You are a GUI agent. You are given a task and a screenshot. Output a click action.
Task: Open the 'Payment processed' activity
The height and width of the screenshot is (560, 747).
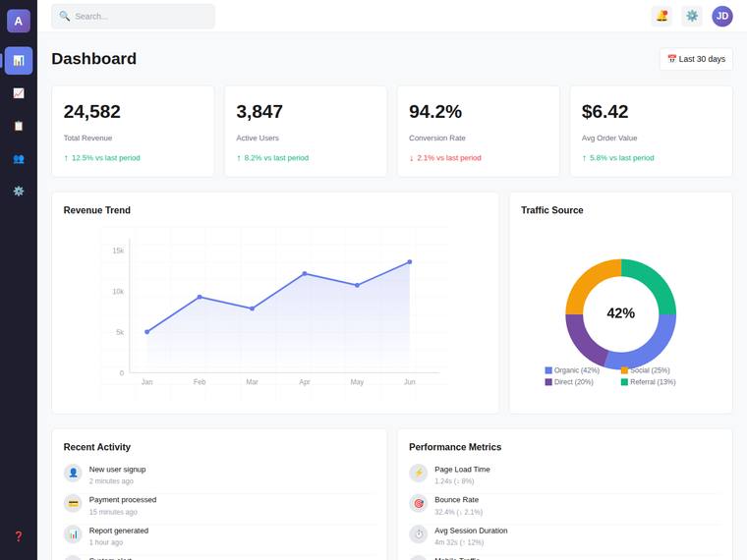coord(220,506)
